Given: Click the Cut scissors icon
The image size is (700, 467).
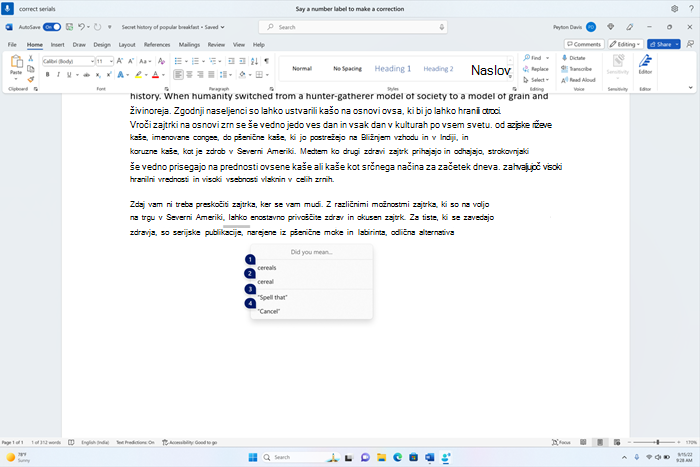Looking at the screenshot, I should [31, 58].
